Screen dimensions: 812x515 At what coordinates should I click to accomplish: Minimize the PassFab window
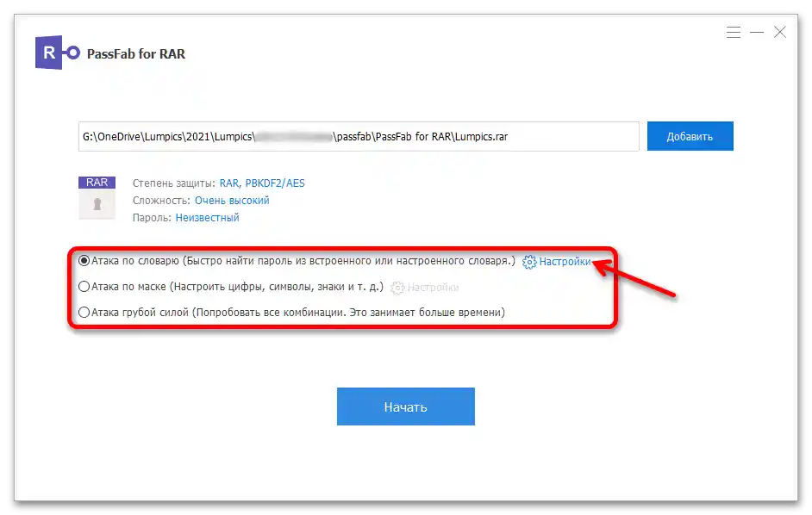[757, 32]
